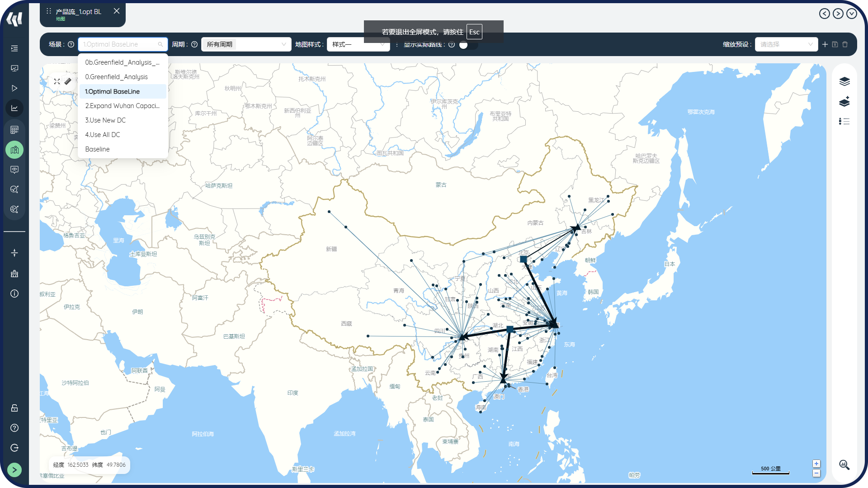Toggle the show actual route switch
868x488 pixels.
click(x=468, y=45)
